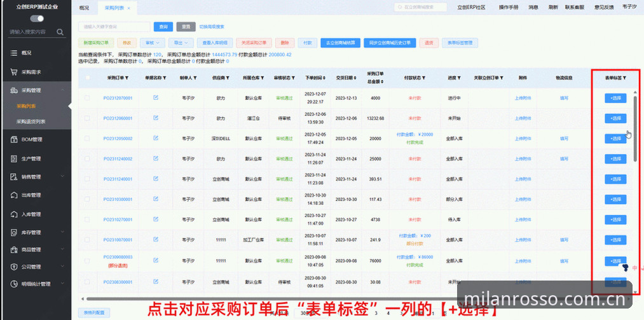Sort by 下单时间 using header arrows
The height and width of the screenshot is (320, 644).
point(324,78)
